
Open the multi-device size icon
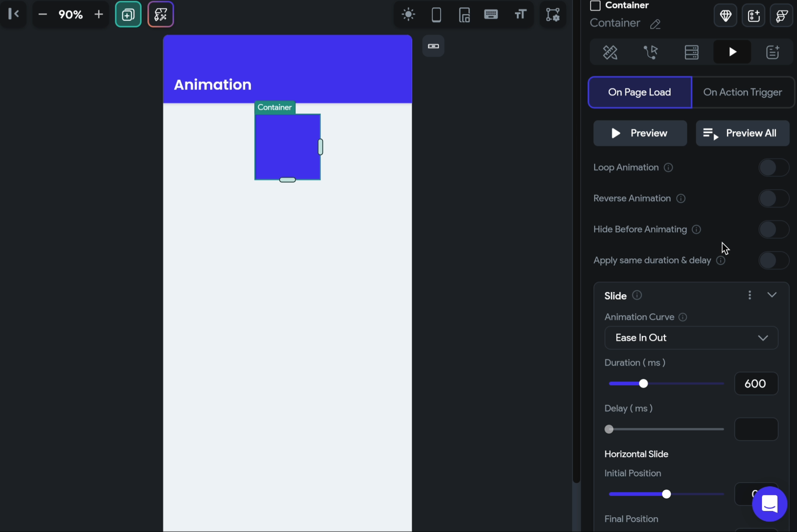464,15
